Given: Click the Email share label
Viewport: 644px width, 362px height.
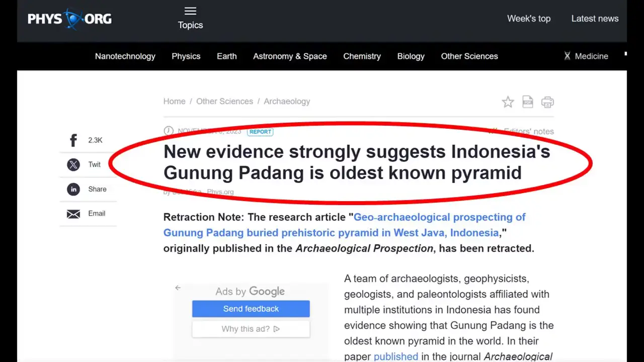Looking at the screenshot, I should coord(97,213).
